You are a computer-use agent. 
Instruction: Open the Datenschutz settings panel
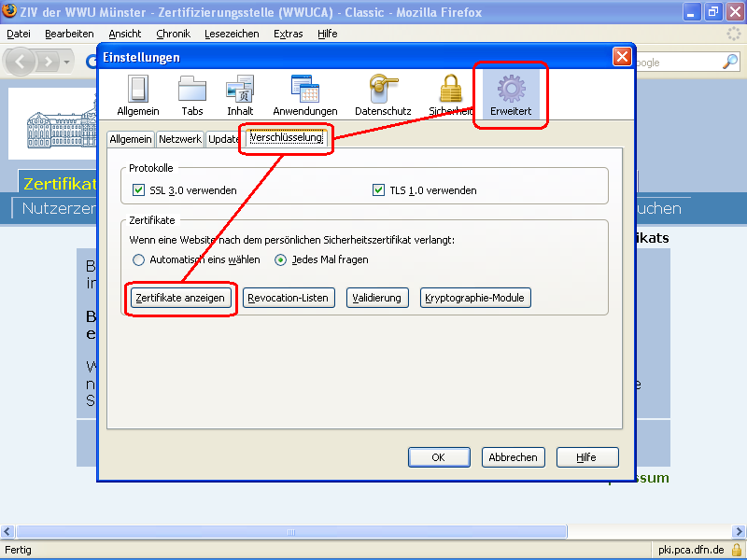382,93
